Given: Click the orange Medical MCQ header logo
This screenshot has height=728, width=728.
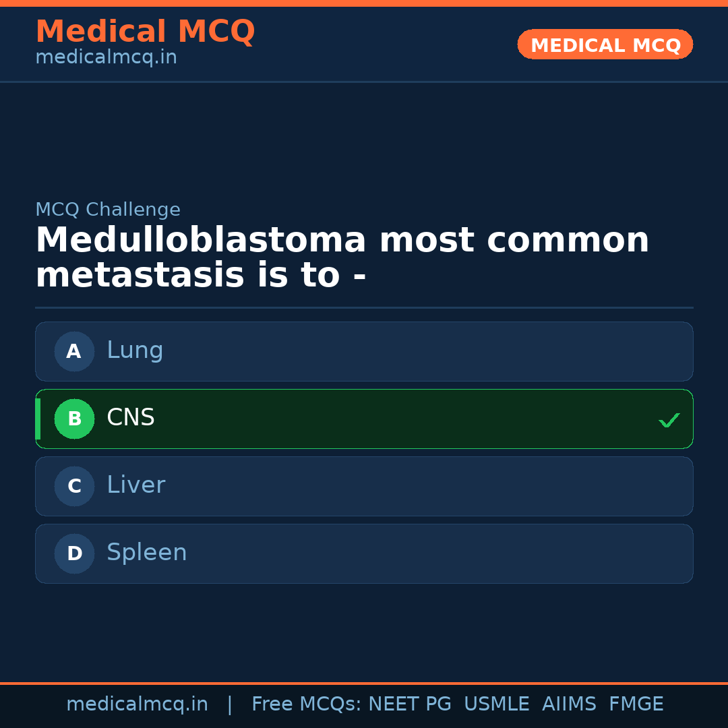Looking at the screenshot, I should [x=145, y=32].
